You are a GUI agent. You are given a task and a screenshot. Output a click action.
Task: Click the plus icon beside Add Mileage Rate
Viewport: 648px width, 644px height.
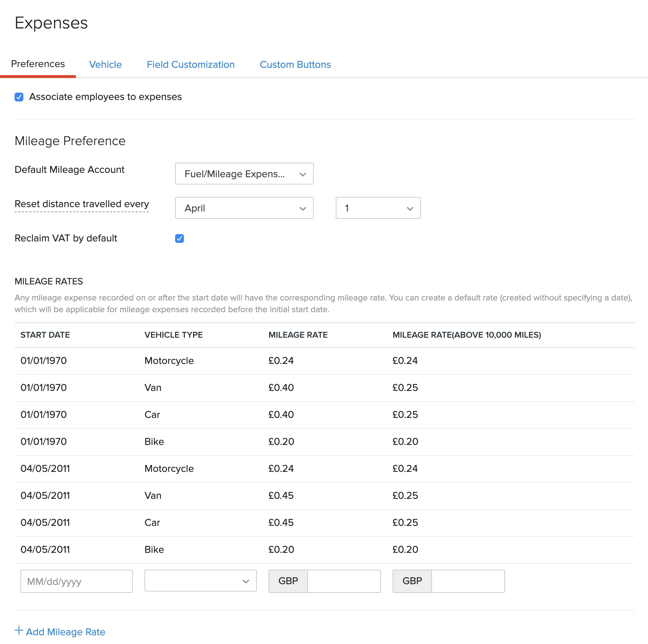(x=19, y=630)
